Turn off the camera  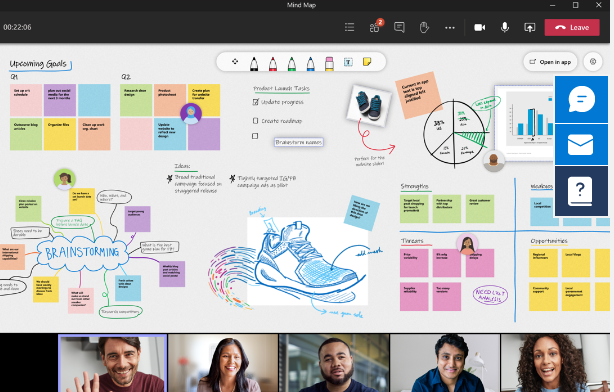480,27
